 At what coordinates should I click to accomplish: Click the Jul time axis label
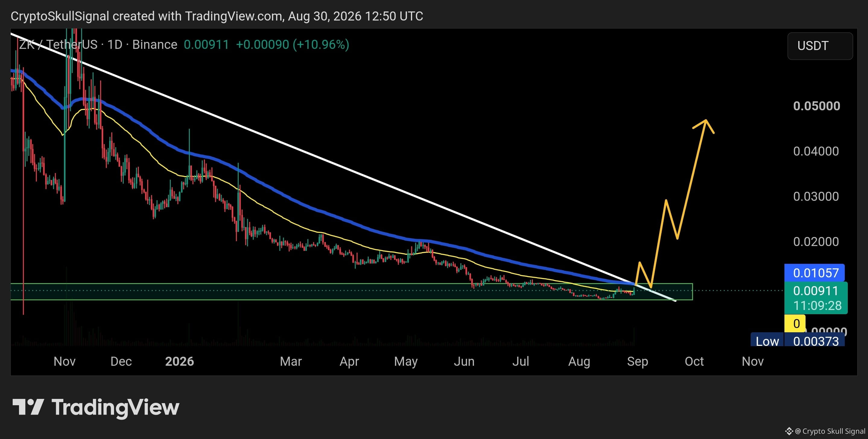point(521,362)
